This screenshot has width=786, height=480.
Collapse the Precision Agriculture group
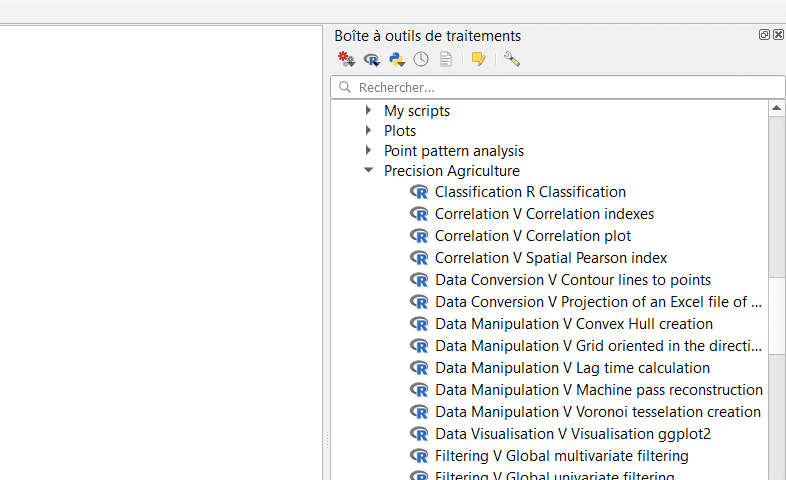(x=368, y=170)
